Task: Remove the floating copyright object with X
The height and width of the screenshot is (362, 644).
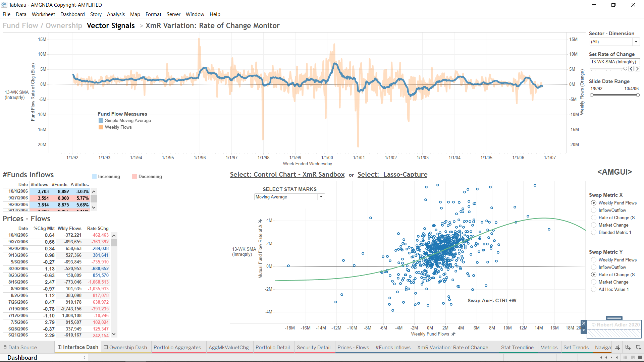Action: click(x=584, y=323)
